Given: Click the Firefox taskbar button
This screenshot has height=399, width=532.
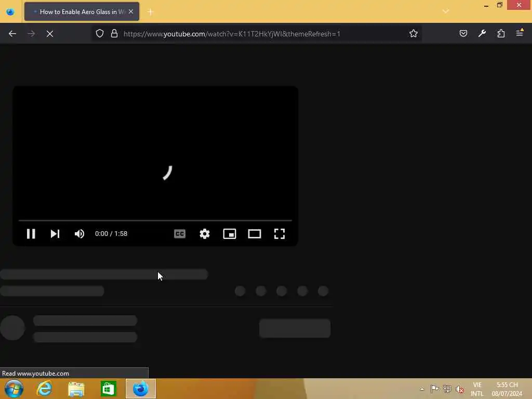Looking at the screenshot, I should [141, 389].
